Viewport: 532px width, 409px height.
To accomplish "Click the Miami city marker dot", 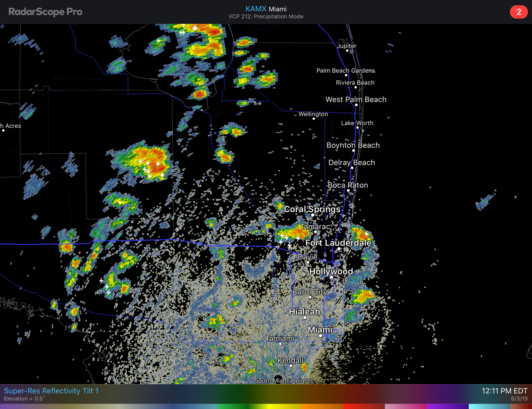I will pos(320,335).
